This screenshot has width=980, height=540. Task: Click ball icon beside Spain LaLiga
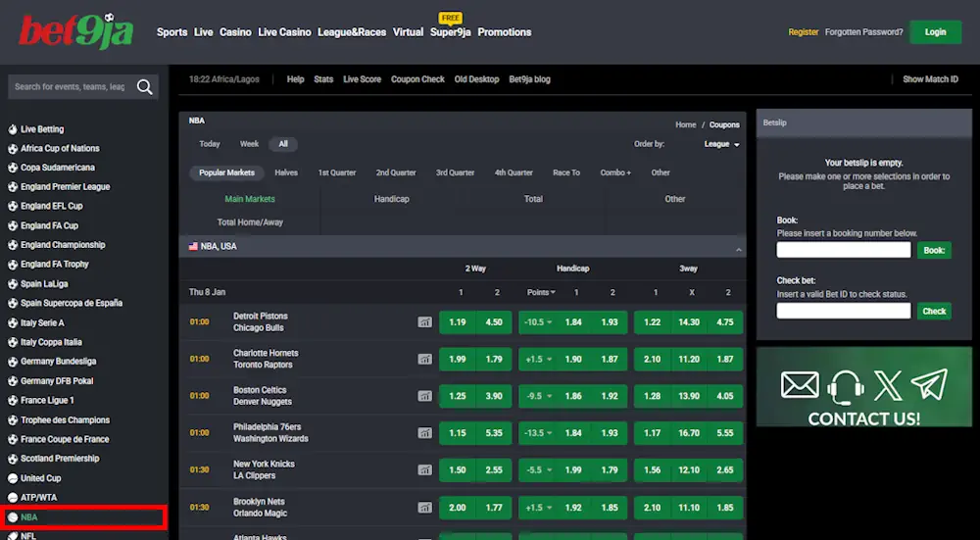13,284
